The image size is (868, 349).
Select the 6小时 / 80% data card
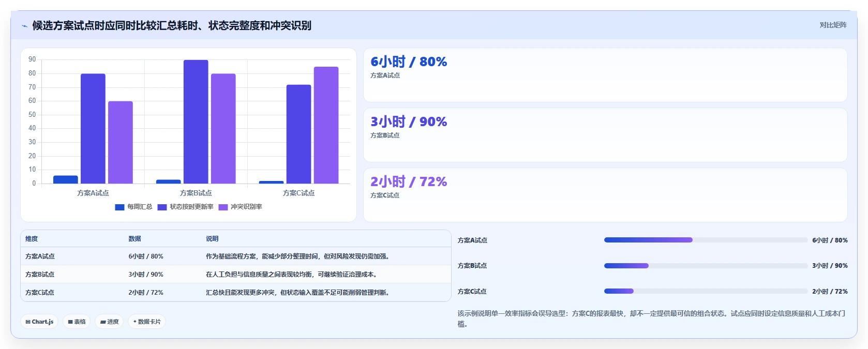pos(605,75)
